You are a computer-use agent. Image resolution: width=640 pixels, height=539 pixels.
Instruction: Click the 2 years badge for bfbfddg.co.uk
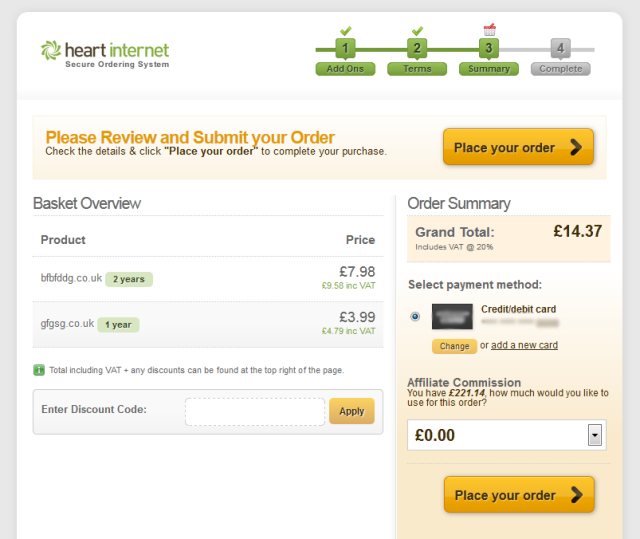point(129,279)
